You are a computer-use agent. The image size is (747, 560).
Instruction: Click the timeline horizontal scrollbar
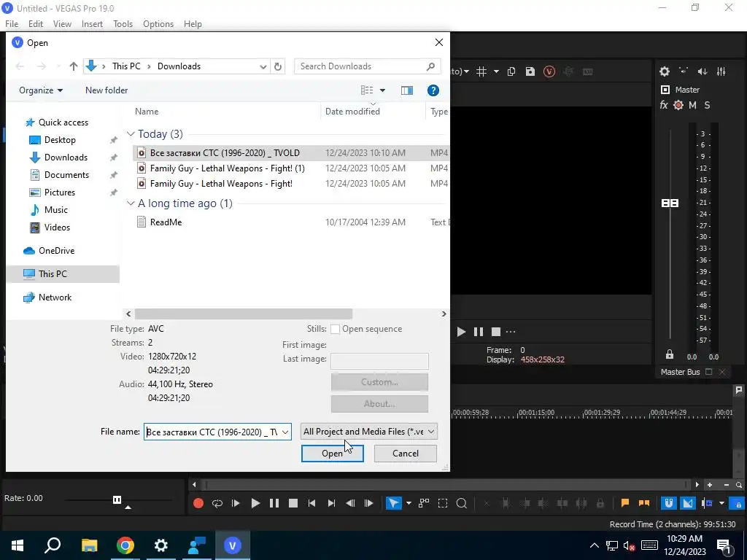pos(446,485)
